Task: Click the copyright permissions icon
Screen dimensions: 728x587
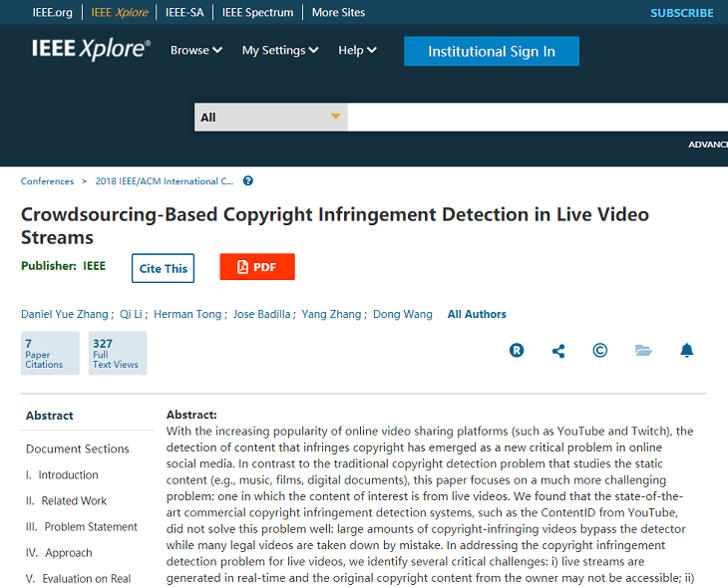Action: 600,350
